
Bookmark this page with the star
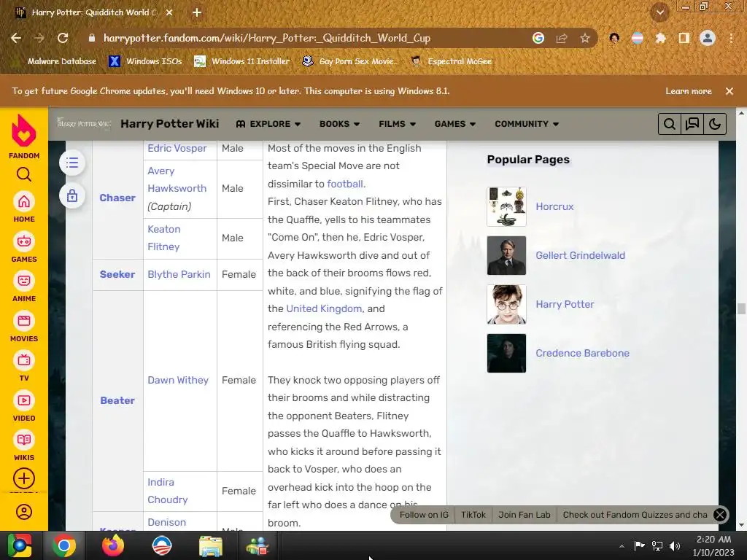click(585, 38)
